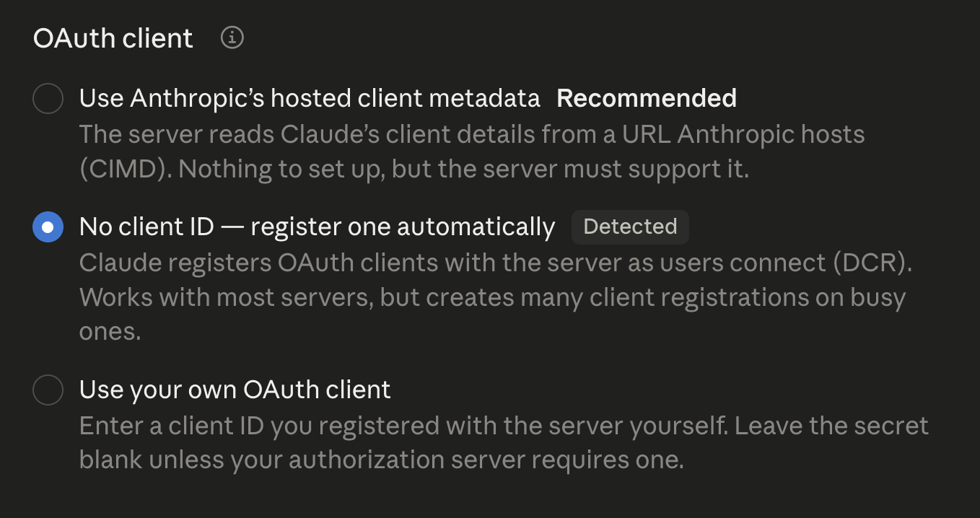Choose the Use your own OAuth client radio
The image size is (980, 518).
click(x=48, y=390)
